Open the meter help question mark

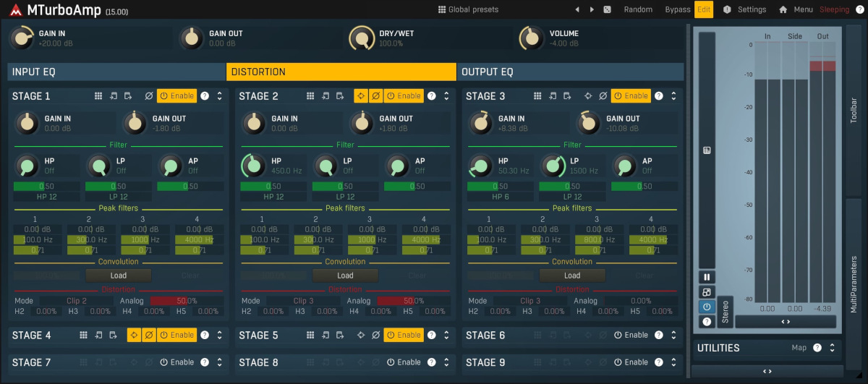(707, 321)
